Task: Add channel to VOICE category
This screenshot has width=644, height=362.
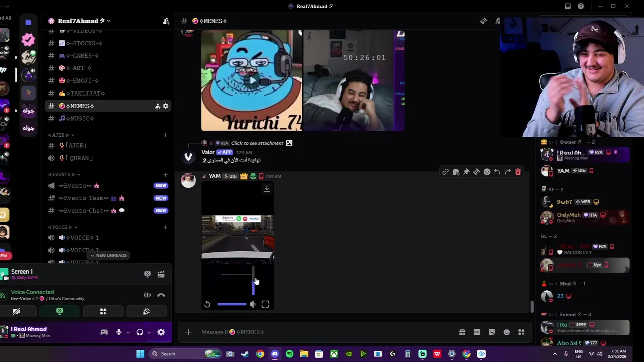Action: click(x=165, y=227)
